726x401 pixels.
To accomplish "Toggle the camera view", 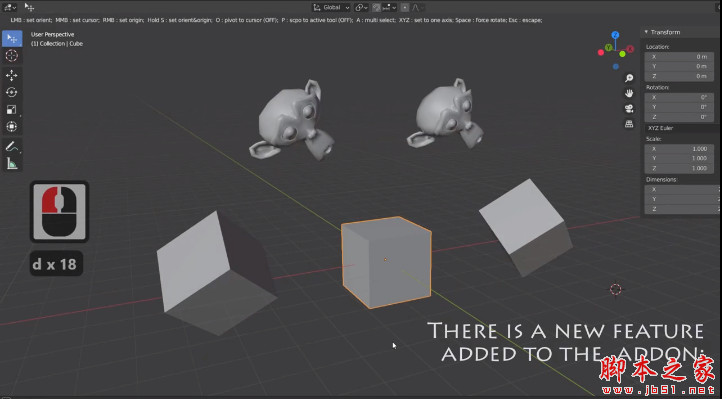I will [628, 108].
